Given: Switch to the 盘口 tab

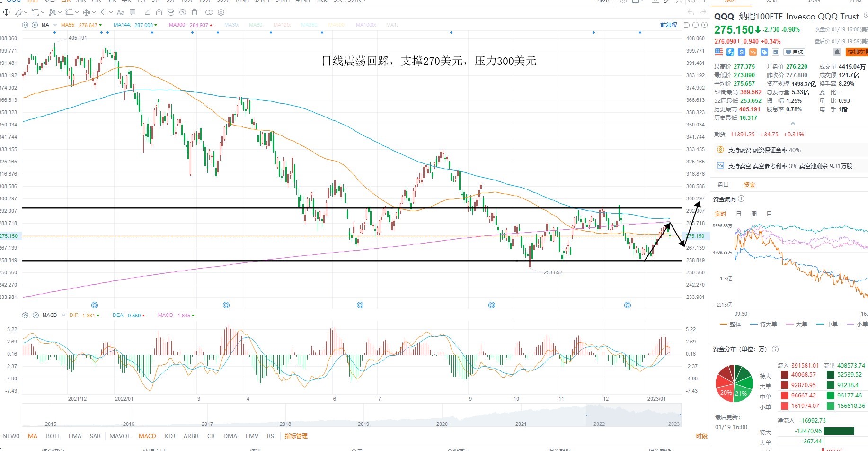Looking at the screenshot, I should tap(723, 185).
